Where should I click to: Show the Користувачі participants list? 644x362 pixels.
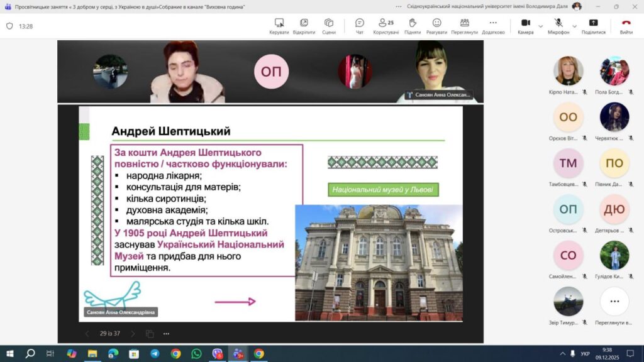click(x=386, y=26)
